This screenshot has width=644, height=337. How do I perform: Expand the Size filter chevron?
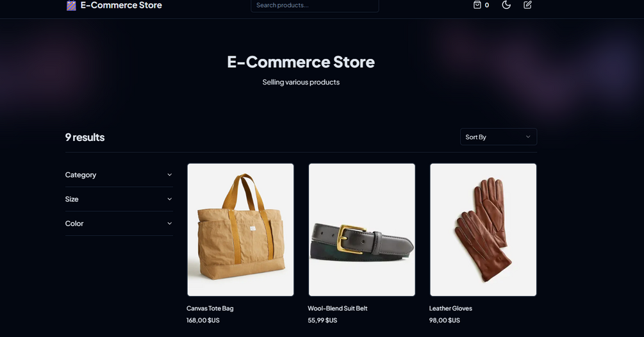coord(170,199)
